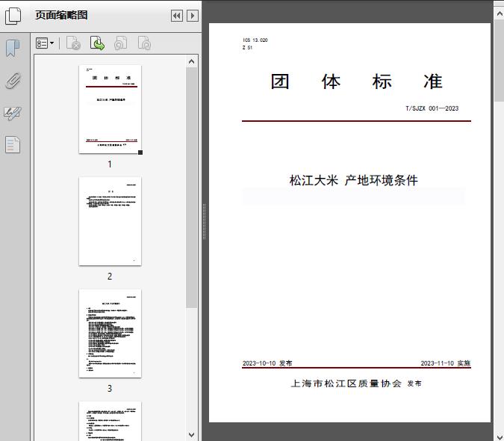
Task: Click the issuer '上海市松江区质量协会'
Action: [346, 383]
